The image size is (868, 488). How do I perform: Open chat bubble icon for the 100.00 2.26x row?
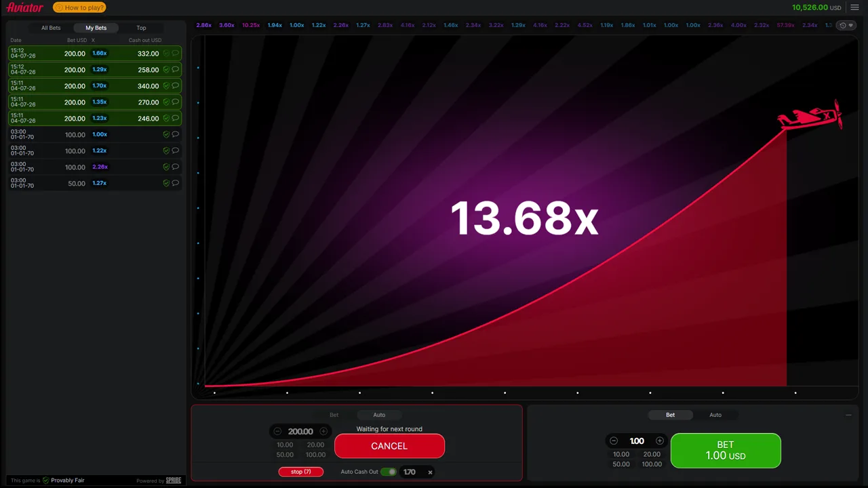coord(175,167)
